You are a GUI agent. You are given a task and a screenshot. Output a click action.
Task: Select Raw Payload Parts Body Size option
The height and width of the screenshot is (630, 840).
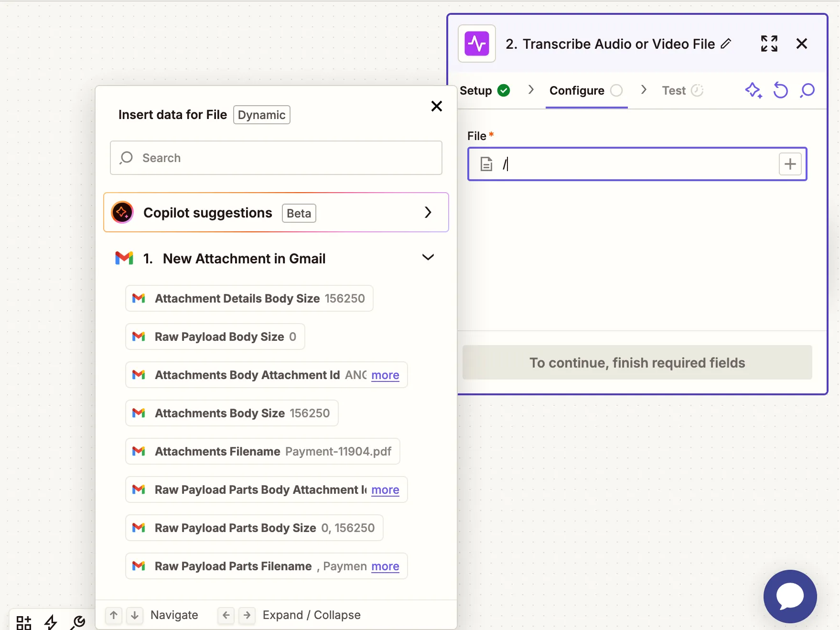tap(254, 528)
